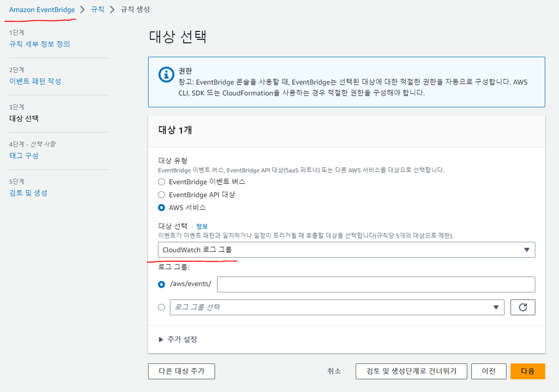
Task: Open the Amazon EventBridge breadcrumb link
Action: (42, 10)
